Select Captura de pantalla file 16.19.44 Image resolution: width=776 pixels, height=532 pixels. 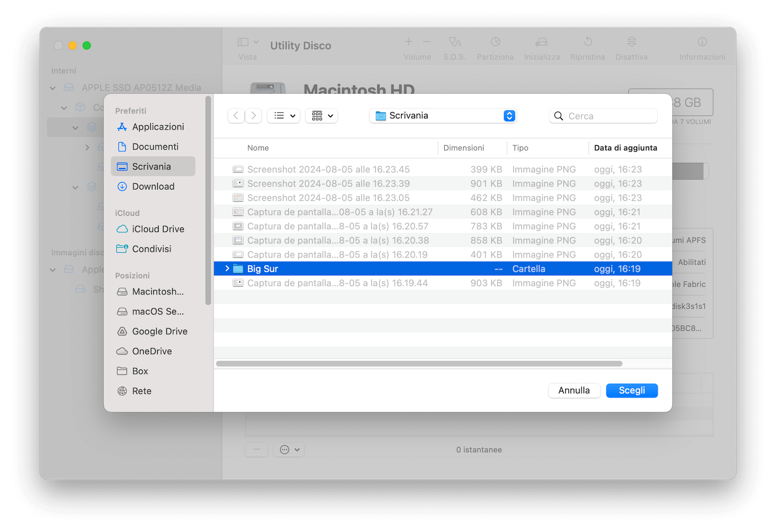click(443, 283)
